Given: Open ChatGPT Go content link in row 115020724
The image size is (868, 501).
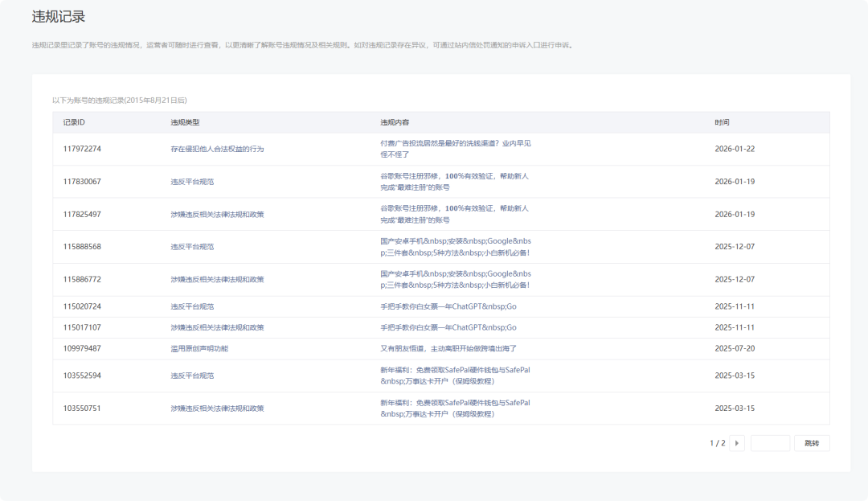Looking at the screenshot, I should coord(448,306).
